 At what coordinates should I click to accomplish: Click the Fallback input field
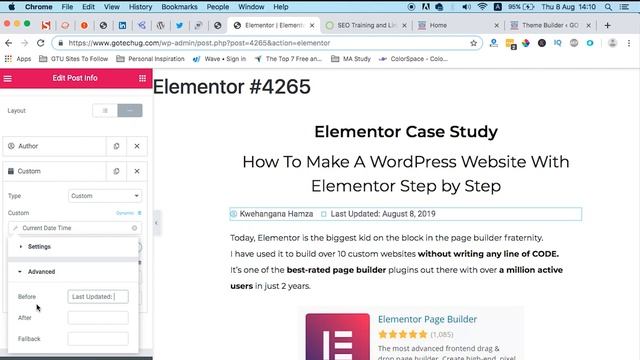[x=98, y=339]
